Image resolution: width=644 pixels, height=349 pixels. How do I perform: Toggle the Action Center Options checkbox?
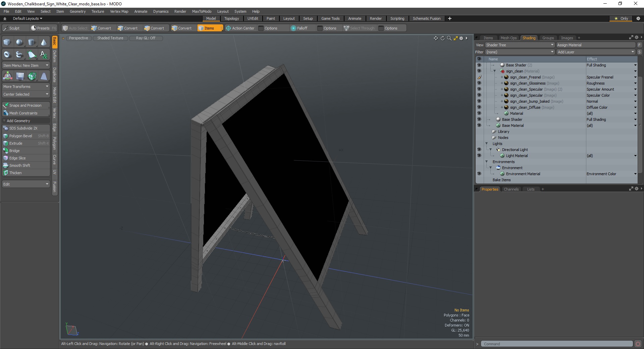click(x=261, y=28)
